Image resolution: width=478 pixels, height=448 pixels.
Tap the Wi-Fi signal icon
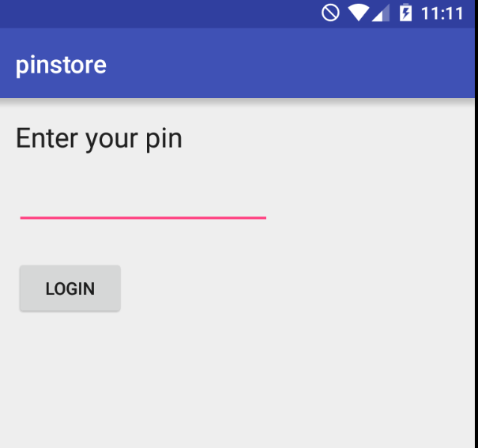pyautogui.click(x=358, y=13)
